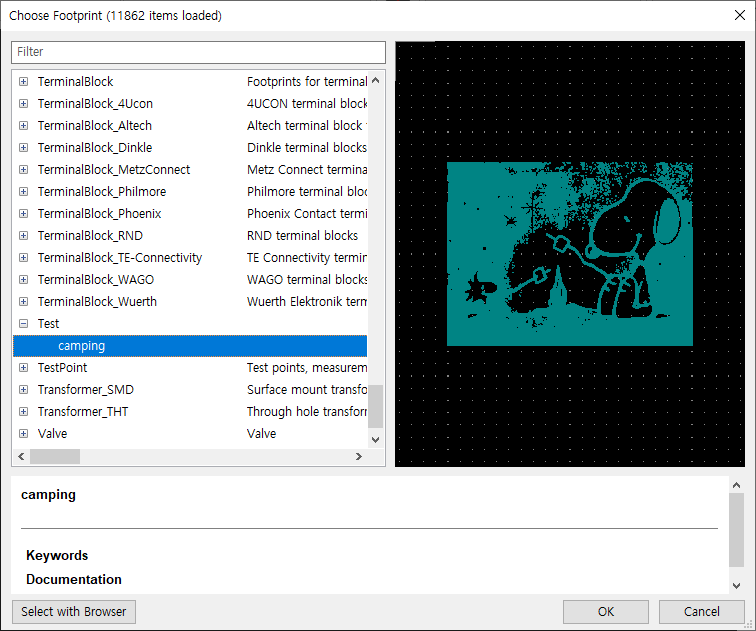The width and height of the screenshot is (756, 631).
Task: Select the TestPoint library row
Action: (190, 368)
